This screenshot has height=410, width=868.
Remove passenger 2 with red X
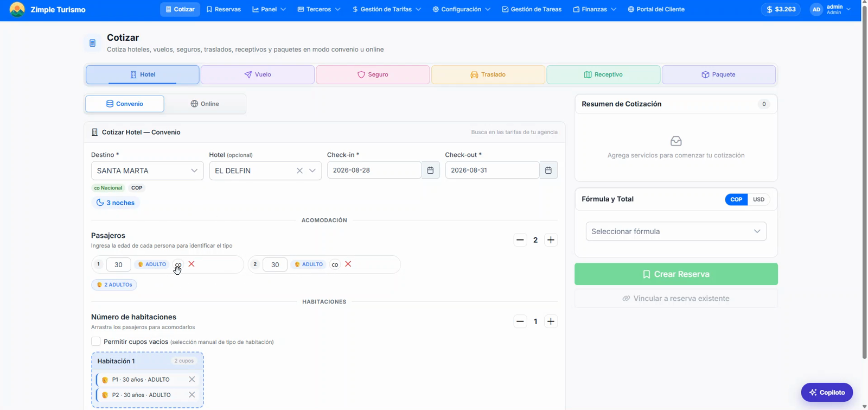click(x=348, y=264)
